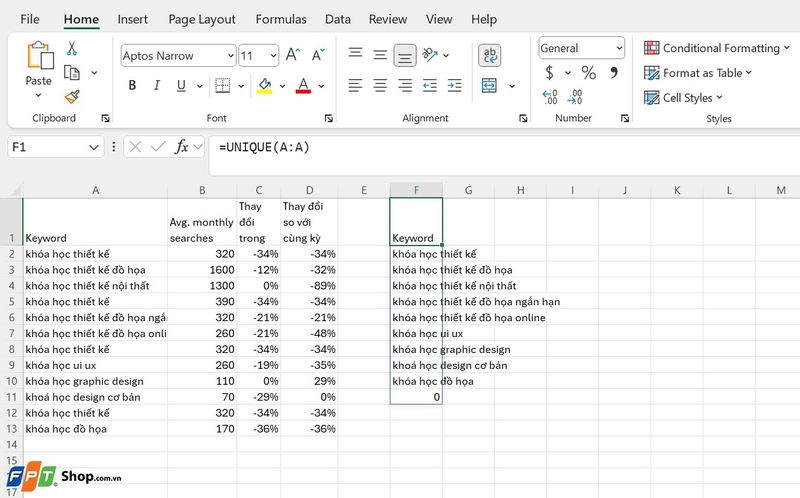The height and width of the screenshot is (498, 800).
Task: Open the Help tab
Action: tap(484, 19)
